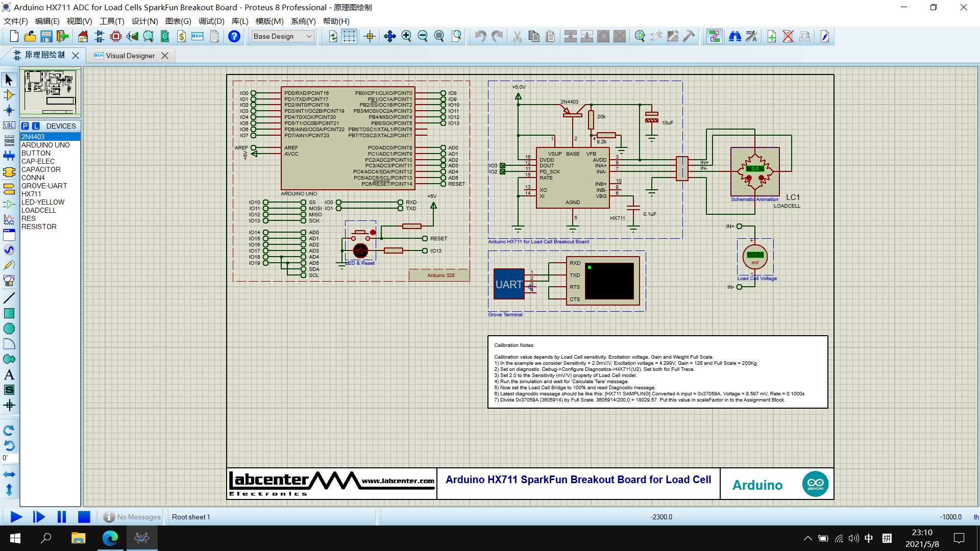Switch to the Visual Designer tab

pyautogui.click(x=130, y=56)
